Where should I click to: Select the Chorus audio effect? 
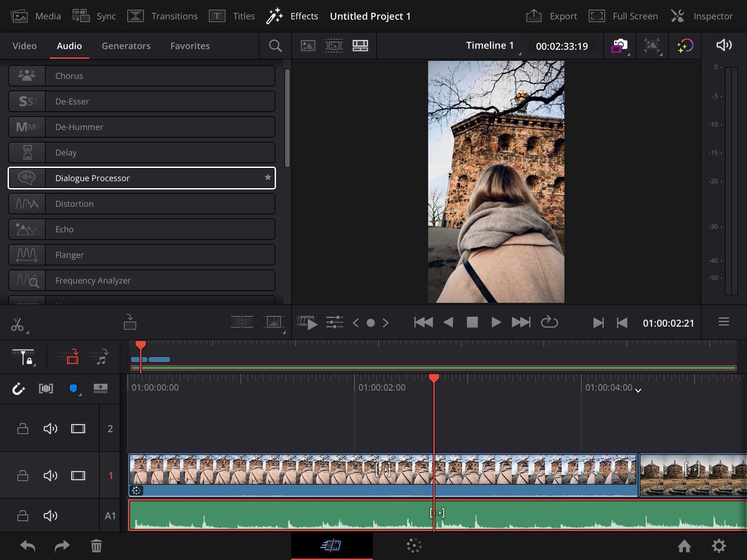142,76
